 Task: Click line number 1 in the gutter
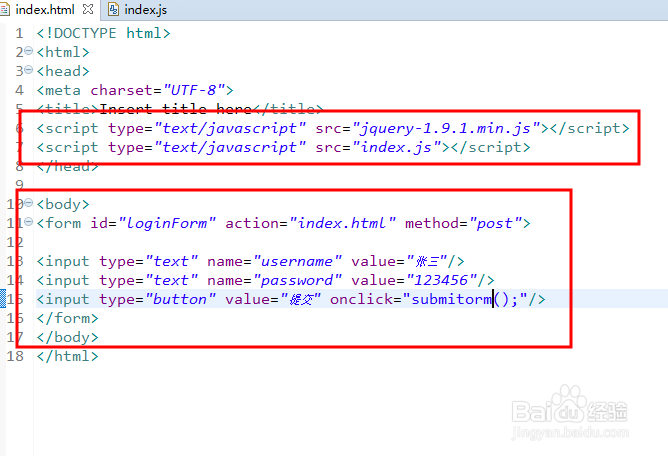click(19, 33)
